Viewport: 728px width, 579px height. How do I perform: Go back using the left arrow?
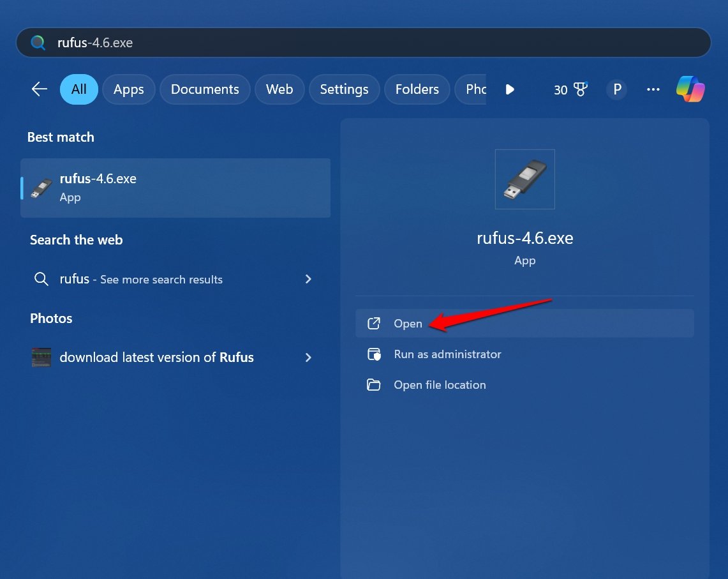pos(40,89)
